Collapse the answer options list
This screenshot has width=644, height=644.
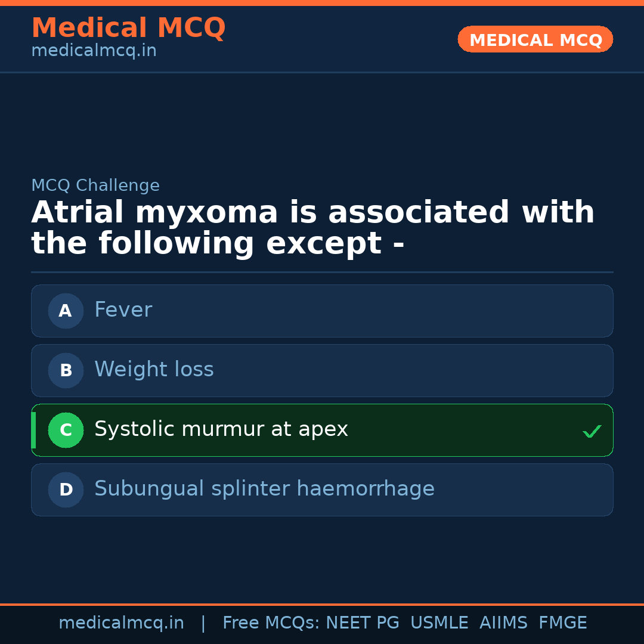pos(322,400)
